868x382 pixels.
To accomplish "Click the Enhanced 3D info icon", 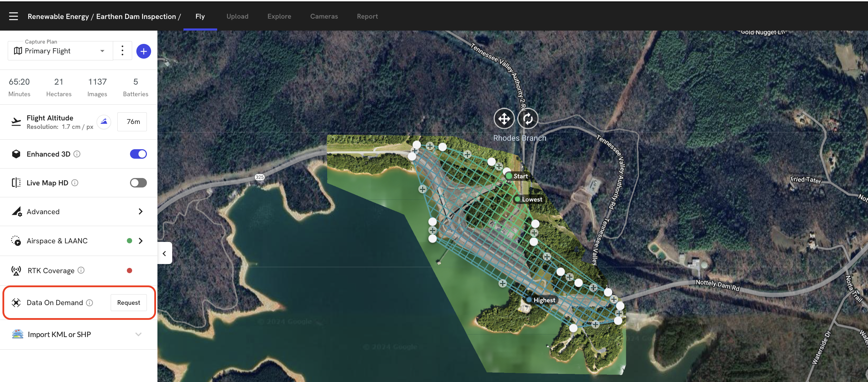I will (x=77, y=154).
